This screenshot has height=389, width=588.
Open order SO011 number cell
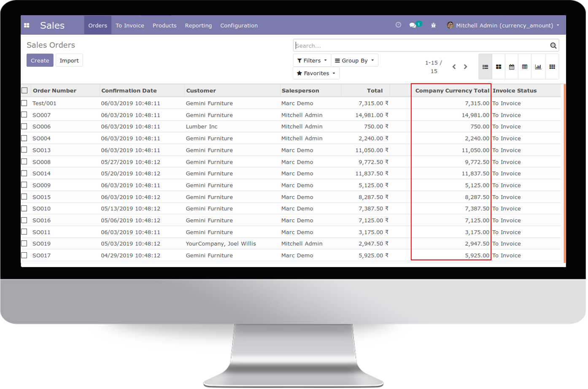tap(41, 232)
